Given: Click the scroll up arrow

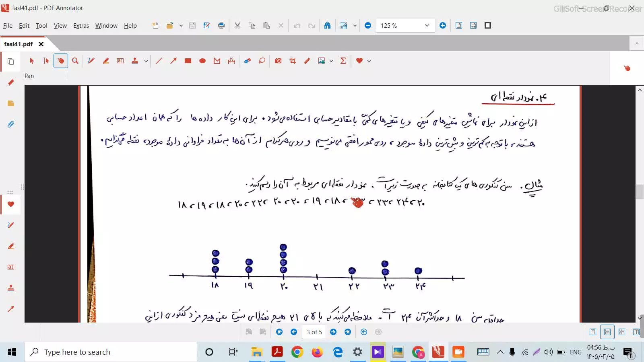Looking at the screenshot, I should tap(640, 90).
